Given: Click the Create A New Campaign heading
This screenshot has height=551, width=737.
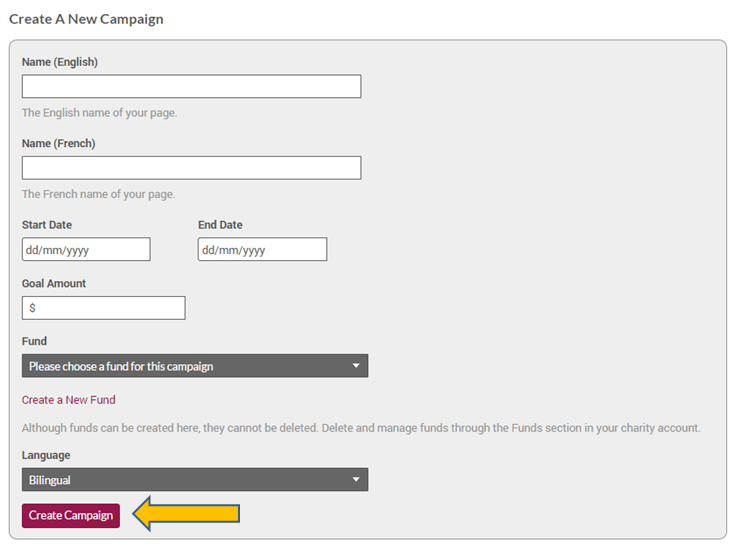Looking at the screenshot, I should pyautogui.click(x=86, y=19).
